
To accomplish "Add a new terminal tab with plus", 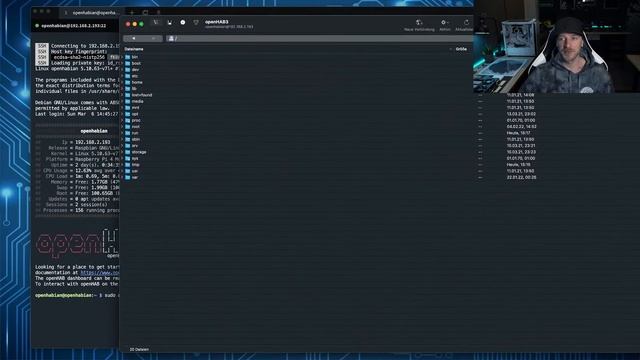I will (131, 13).
